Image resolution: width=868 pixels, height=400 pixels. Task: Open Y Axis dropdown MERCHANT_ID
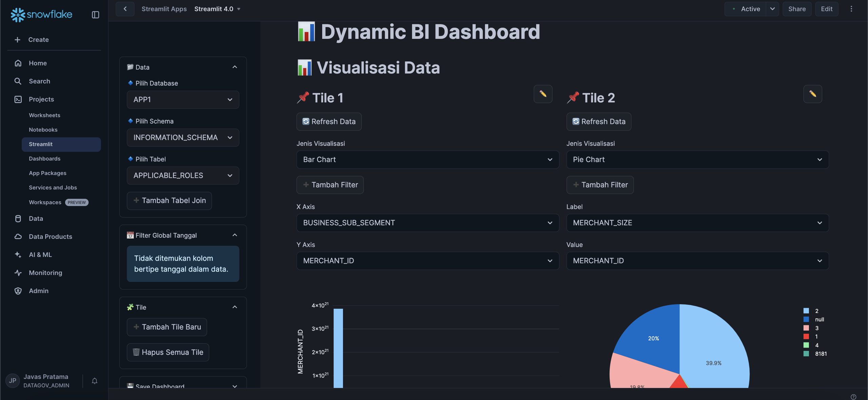click(428, 261)
